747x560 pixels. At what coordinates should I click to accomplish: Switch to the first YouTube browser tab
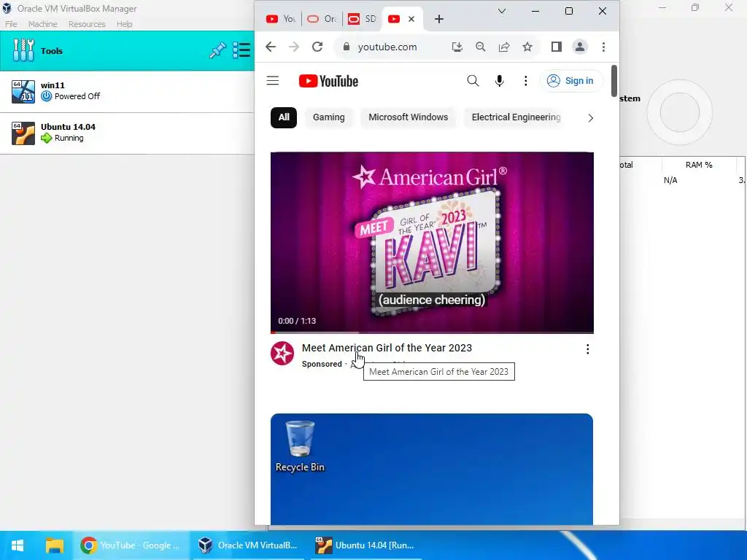pos(280,19)
